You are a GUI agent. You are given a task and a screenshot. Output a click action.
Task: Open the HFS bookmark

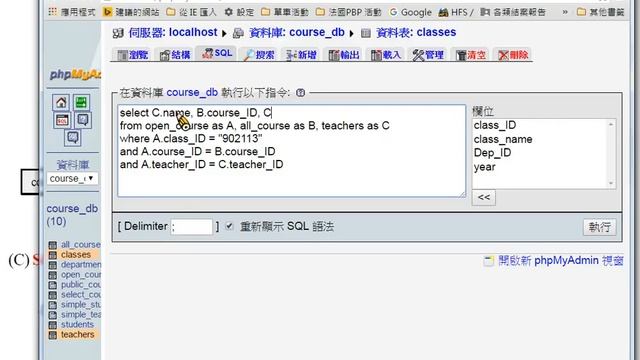point(456,12)
